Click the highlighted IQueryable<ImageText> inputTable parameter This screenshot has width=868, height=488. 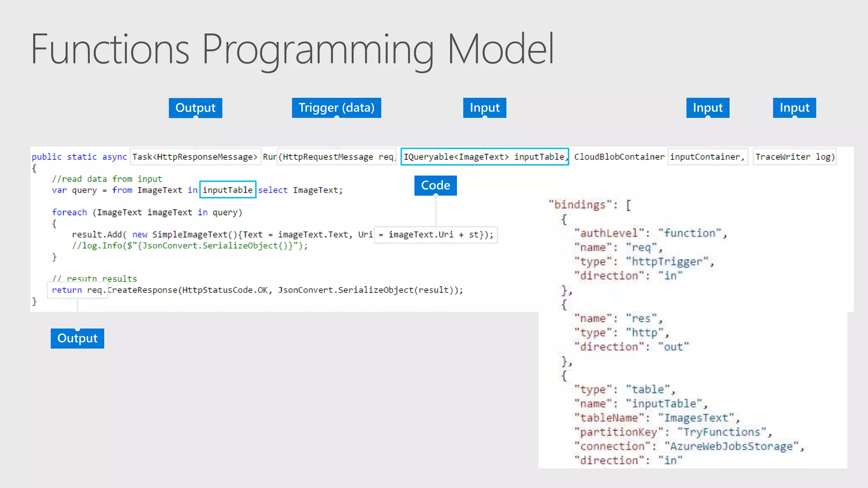pyautogui.click(x=484, y=157)
